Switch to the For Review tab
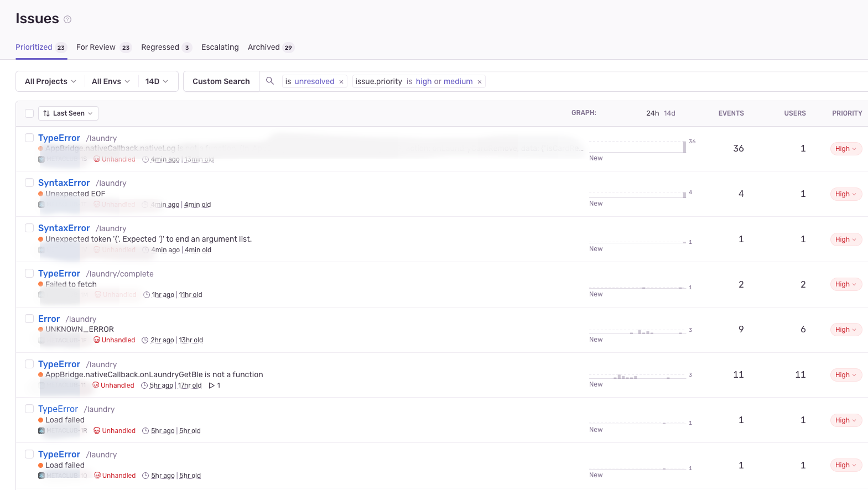The image size is (868, 490). [x=96, y=47]
